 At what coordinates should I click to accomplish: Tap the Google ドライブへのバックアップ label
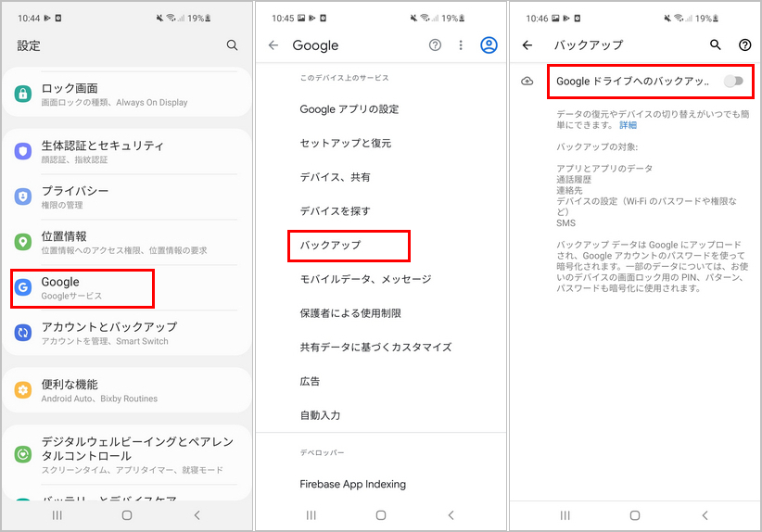(x=633, y=82)
